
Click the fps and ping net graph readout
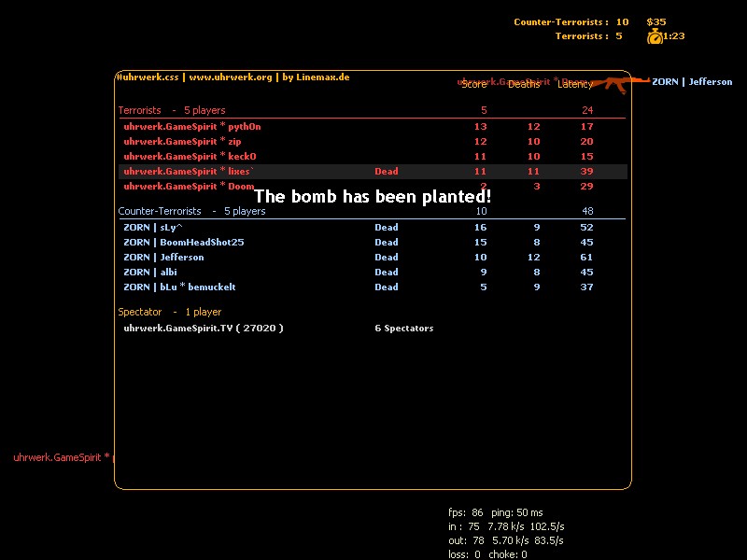495,512
